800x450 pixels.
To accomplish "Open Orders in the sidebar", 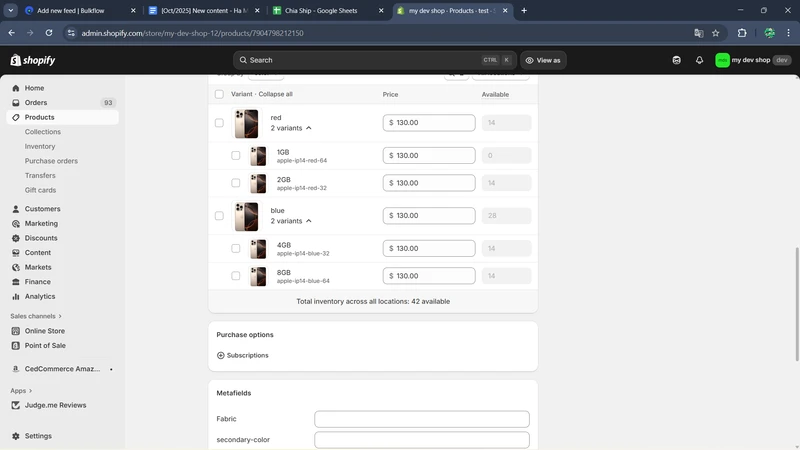I will (36, 103).
